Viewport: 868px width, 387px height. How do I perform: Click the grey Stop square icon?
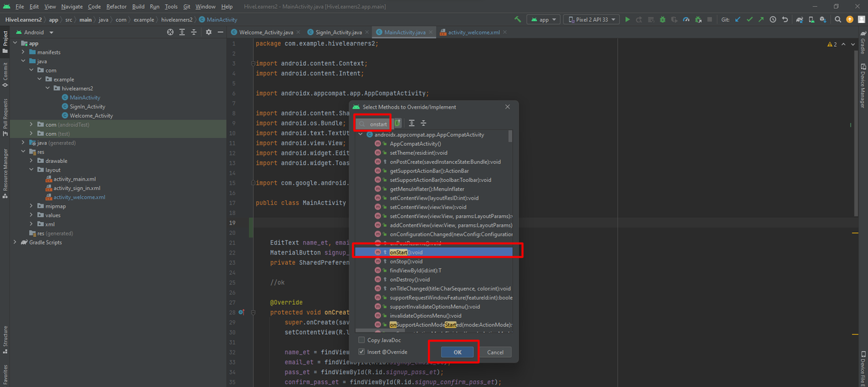[710, 20]
